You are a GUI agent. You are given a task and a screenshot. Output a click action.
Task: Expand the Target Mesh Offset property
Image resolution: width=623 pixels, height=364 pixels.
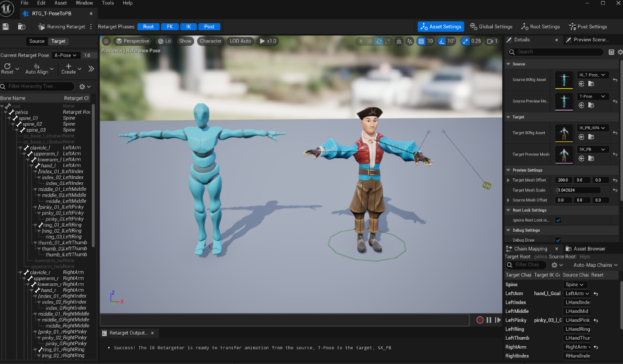(508, 180)
